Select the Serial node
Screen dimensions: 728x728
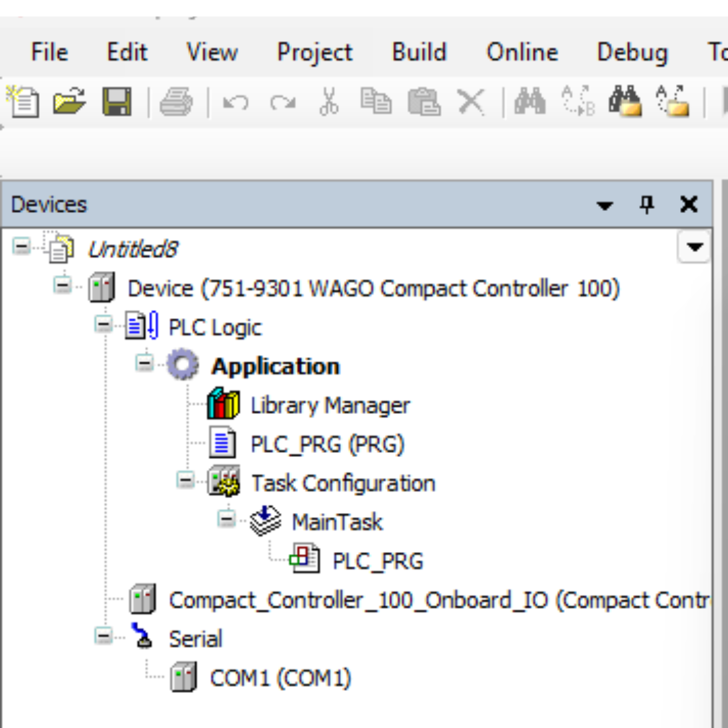(195, 638)
